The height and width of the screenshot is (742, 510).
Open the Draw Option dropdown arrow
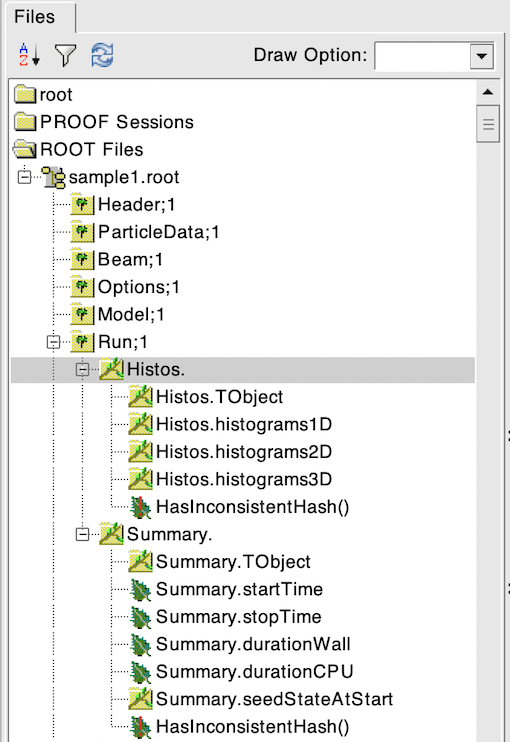(482, 56)
